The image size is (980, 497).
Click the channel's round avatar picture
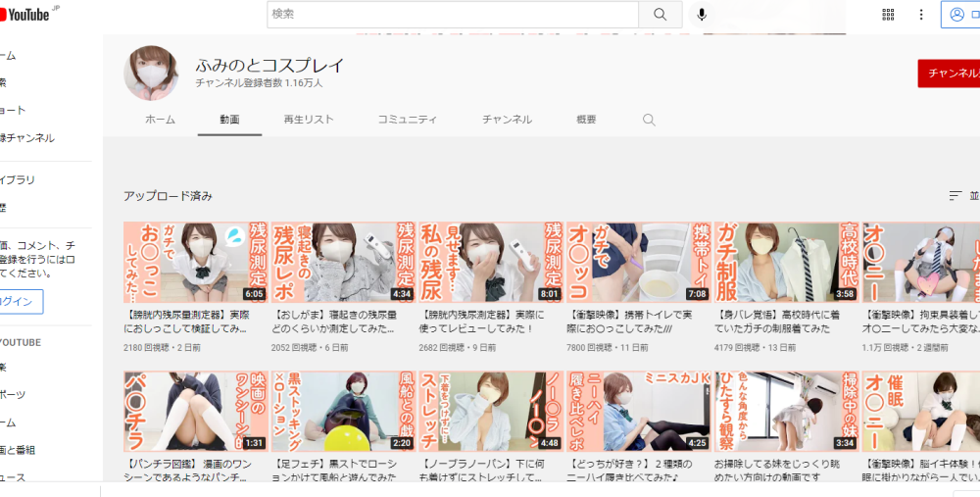(151, 74)
